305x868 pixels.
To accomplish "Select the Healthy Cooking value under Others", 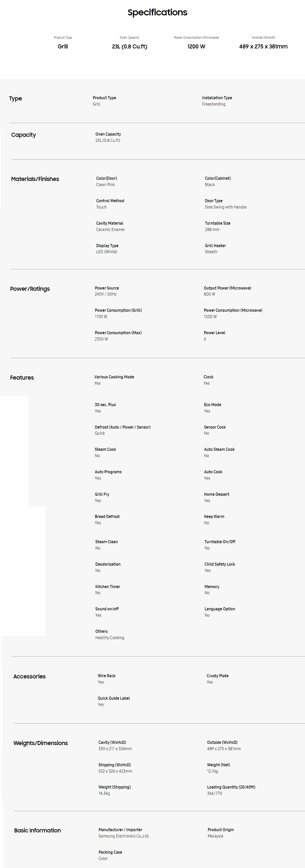I will (x=110, y=638).
